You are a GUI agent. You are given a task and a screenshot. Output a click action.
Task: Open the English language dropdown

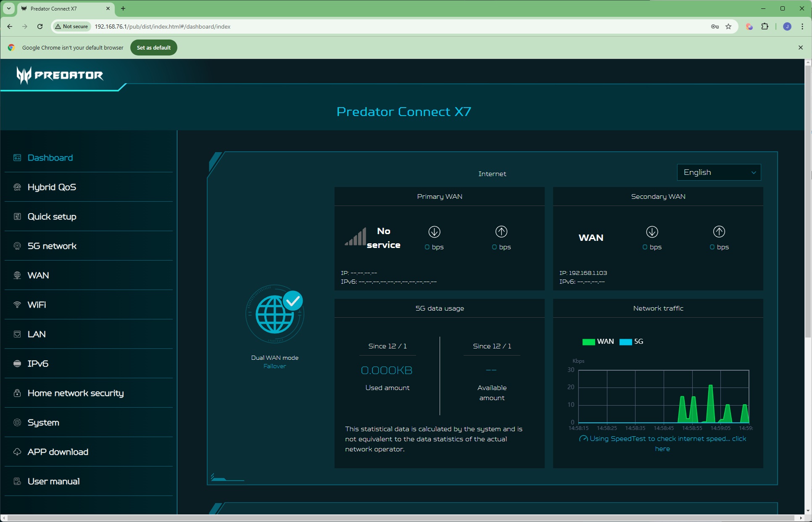pyautogui.click(x=719, y=172)
